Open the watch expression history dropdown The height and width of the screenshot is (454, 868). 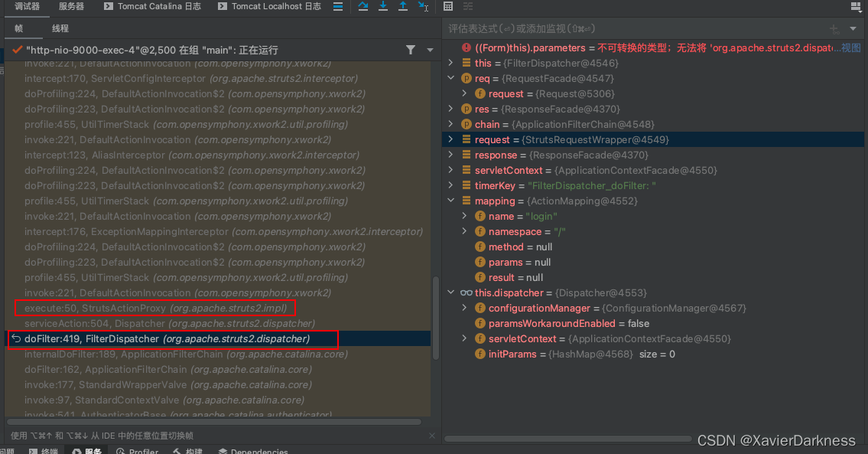coord(853,29)
